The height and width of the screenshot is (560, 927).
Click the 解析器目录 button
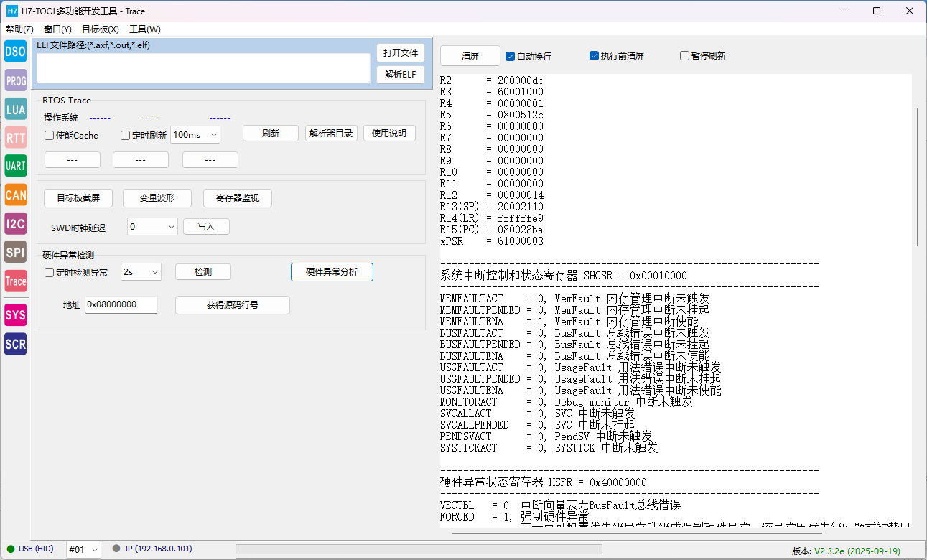[332, 134]
